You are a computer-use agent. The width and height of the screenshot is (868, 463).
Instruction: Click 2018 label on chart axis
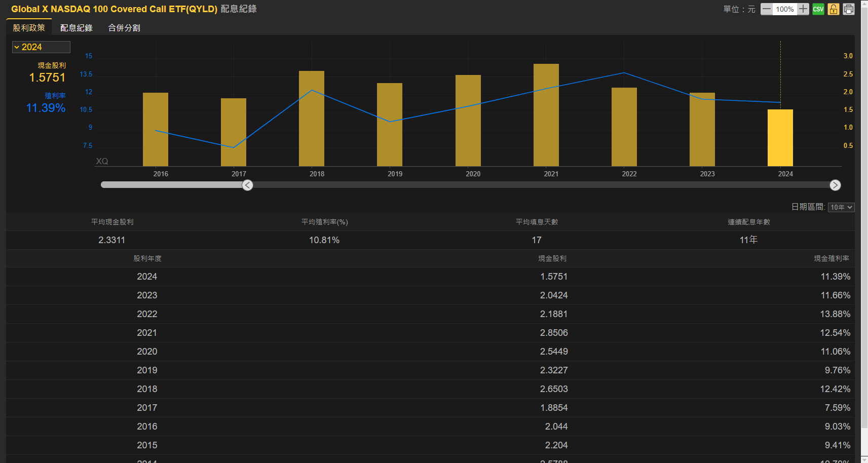[317, 174]
